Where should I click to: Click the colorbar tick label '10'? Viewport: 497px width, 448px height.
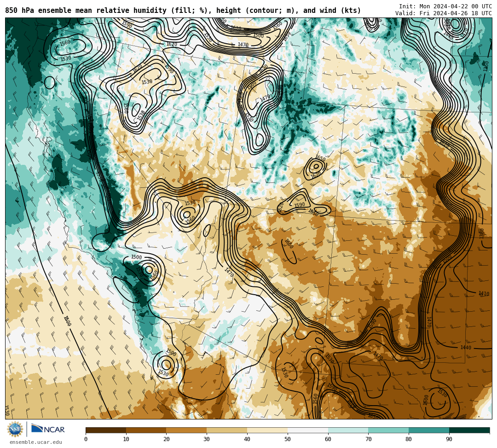tap(126, 439)
